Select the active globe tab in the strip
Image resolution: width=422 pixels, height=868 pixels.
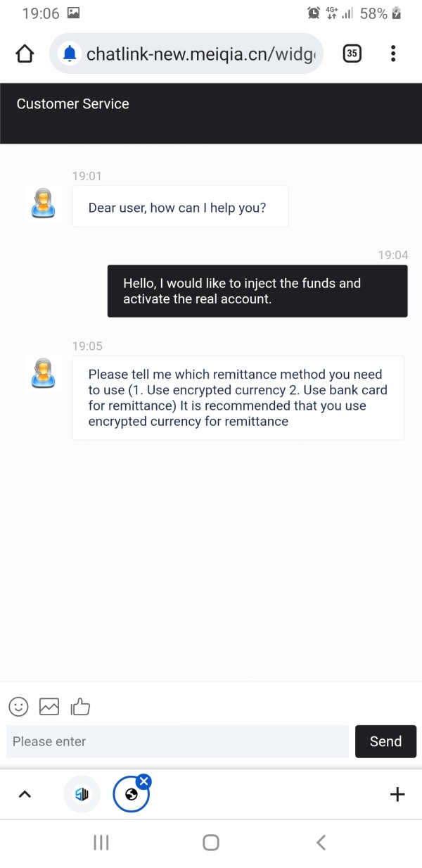130,795
